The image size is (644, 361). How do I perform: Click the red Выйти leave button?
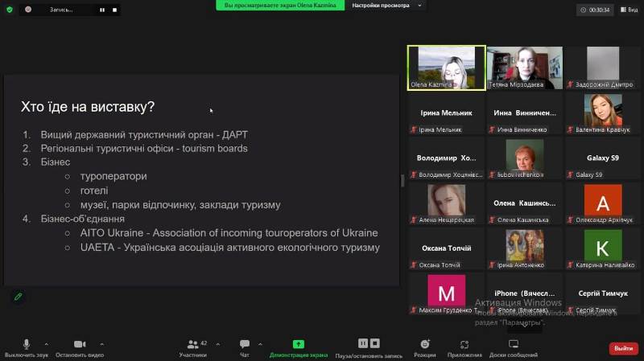pyautogui.click(x=623, y=348)
